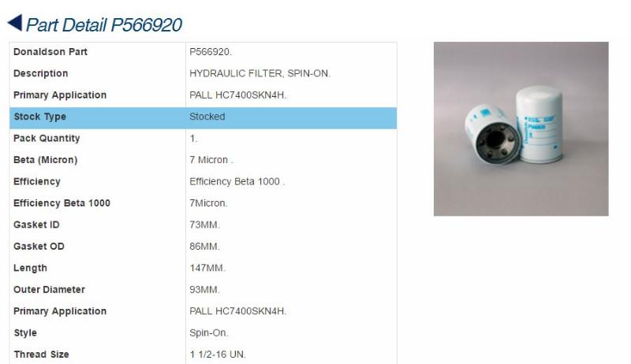Select the Thread Size row label
The width and height of the screenshot is (631, 364).
[x=41, y=355]
